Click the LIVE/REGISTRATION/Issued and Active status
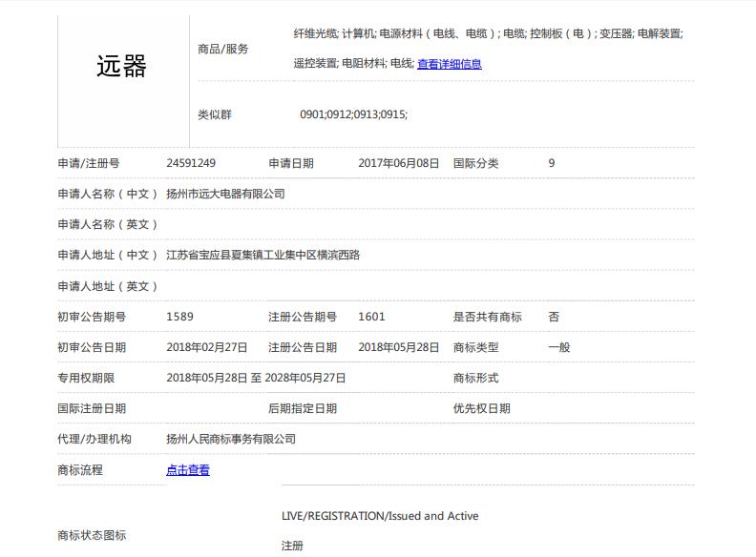This screenshot has width=756, height=557. pyautogui.click(x=380, y=516)
